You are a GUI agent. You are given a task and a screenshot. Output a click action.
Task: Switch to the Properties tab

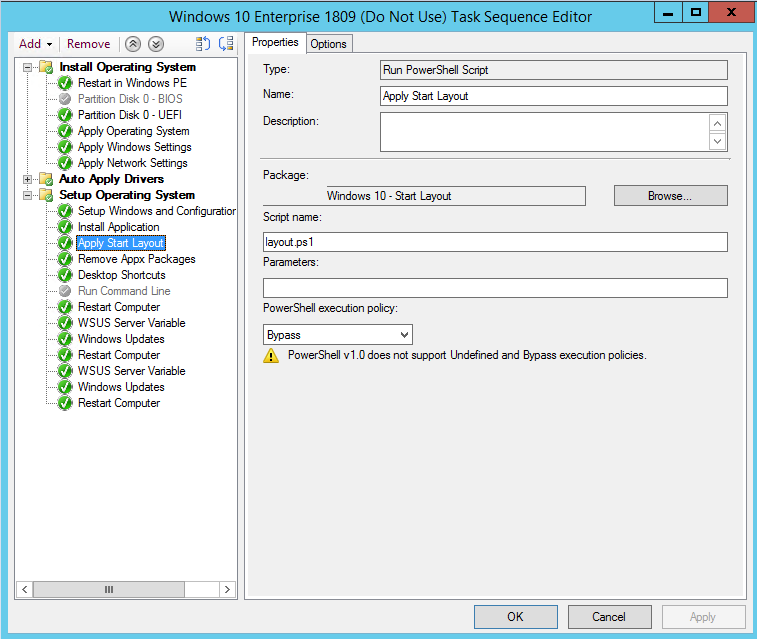click(275, 42)
